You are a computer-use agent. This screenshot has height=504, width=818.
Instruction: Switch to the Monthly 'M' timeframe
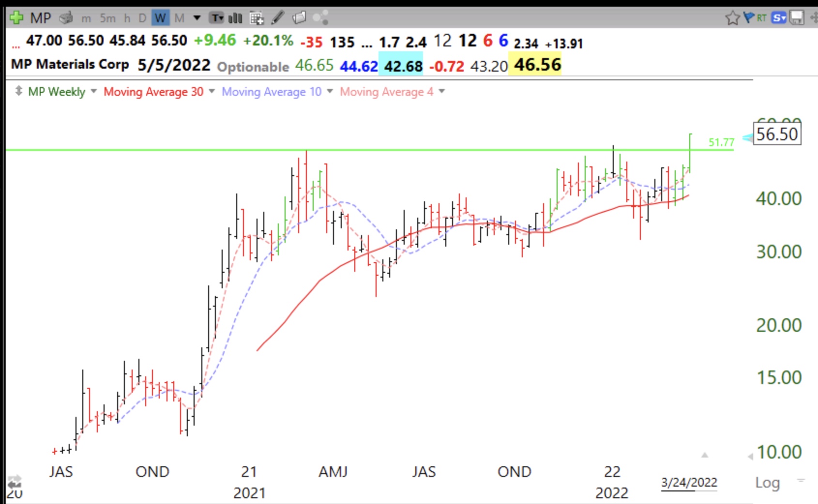click(180, 18)
